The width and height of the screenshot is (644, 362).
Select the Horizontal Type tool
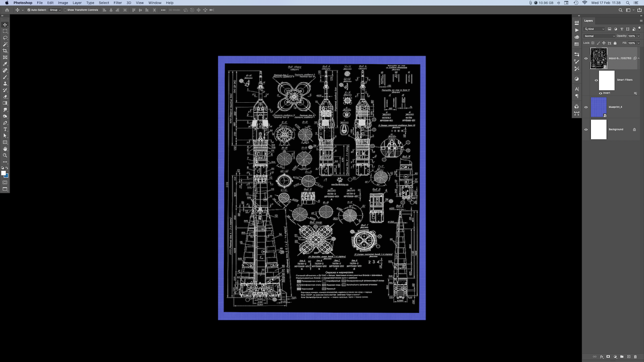[x=5, y=129]
